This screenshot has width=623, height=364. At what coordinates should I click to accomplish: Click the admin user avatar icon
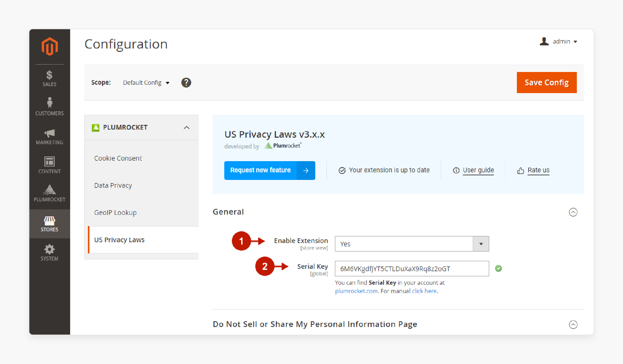pyautogui.click(x=544, y=41)
